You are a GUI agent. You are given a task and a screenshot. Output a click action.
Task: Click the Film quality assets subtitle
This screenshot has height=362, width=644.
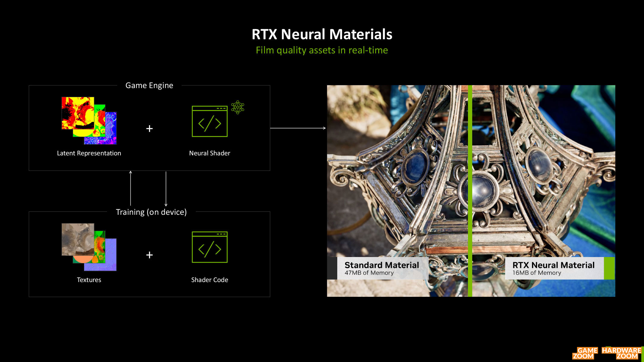322,50
